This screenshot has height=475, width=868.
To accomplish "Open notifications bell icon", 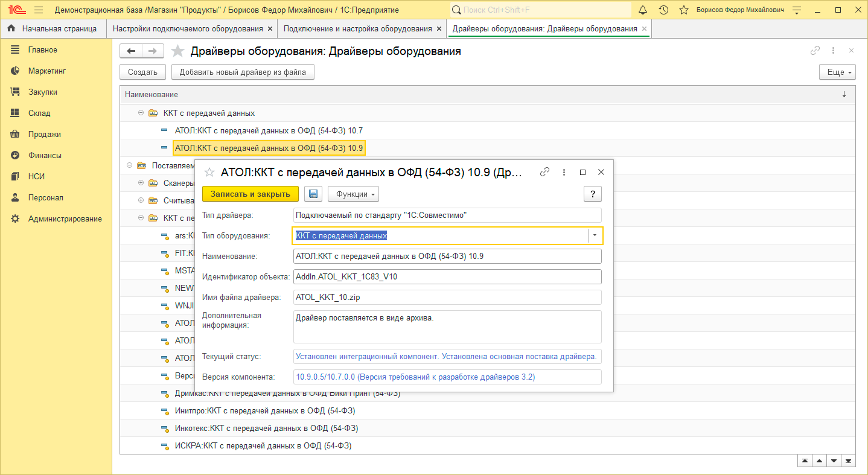I will click(643, 10).
